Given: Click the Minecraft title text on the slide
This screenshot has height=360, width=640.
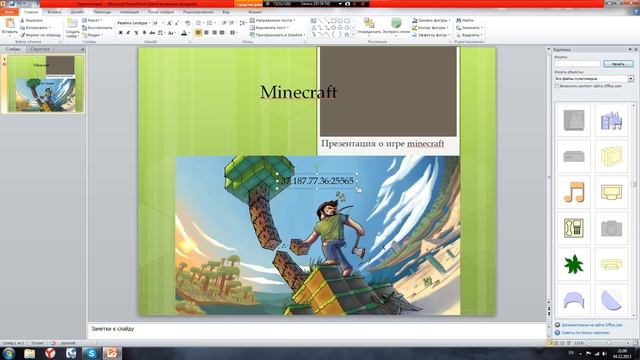Looking at the screenshot, I should point(299,92).
